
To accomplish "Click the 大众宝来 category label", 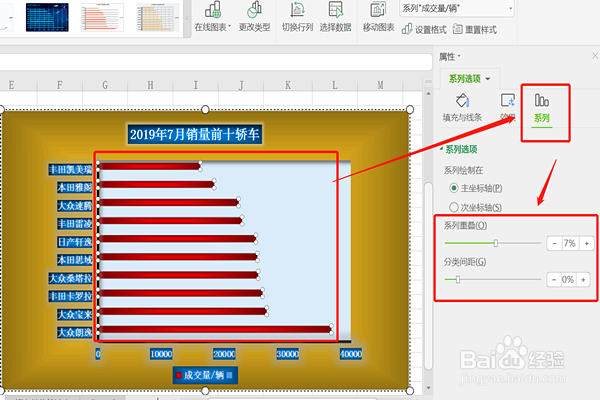I will (75, 314).
